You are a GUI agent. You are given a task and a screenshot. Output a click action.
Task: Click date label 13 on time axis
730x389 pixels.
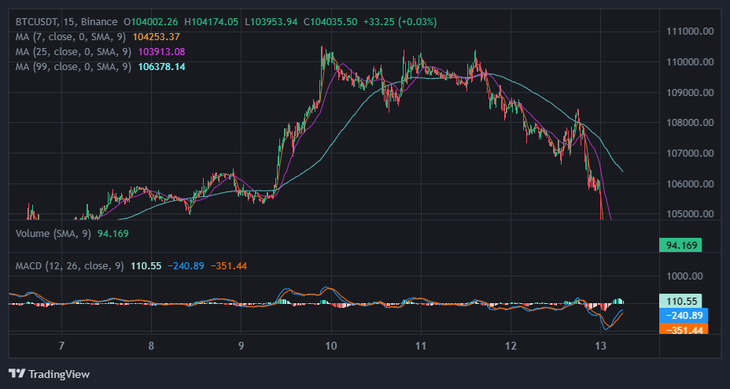tap(601, 346)
